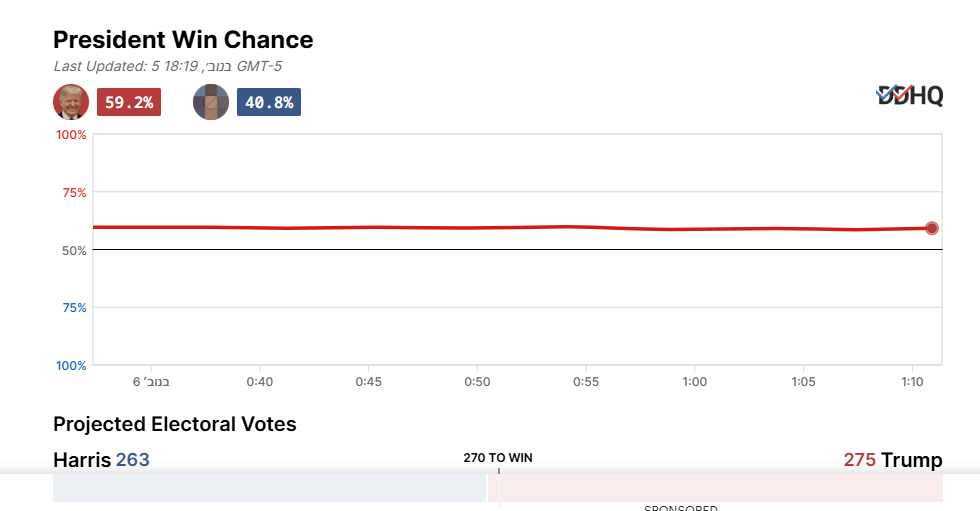
Task: Click Trump's portrait avatar
Action: (x=71, y=102)
